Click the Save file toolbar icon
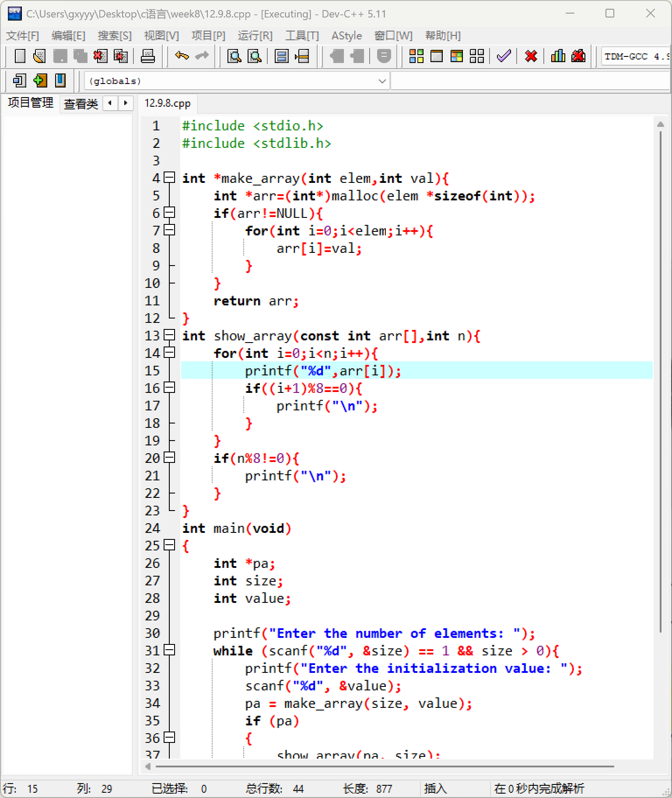672x798 pixels. click(60, 56)
